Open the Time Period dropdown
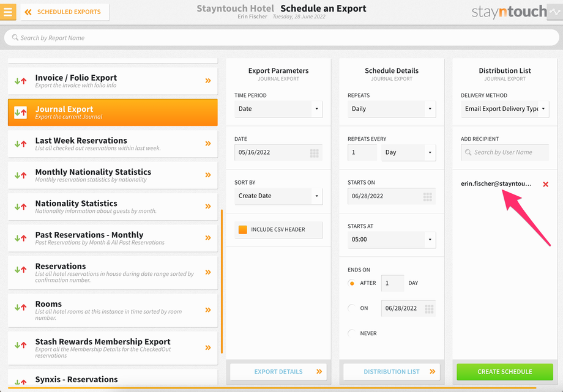563x392 pixels. [278, 109]
